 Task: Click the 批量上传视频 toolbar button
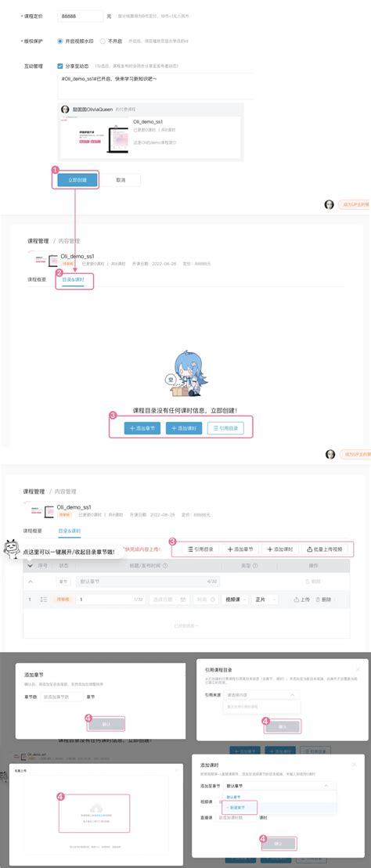tap(325, 549)
